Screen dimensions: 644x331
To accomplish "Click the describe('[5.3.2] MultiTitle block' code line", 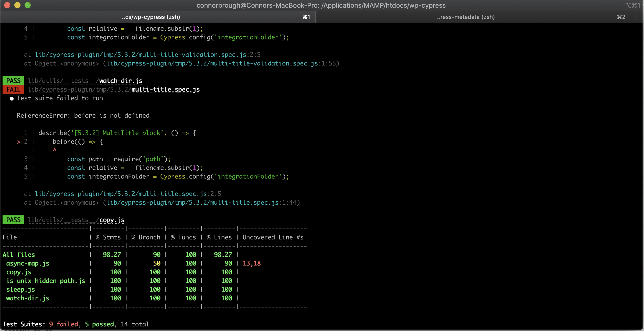I will click(117, 133).
